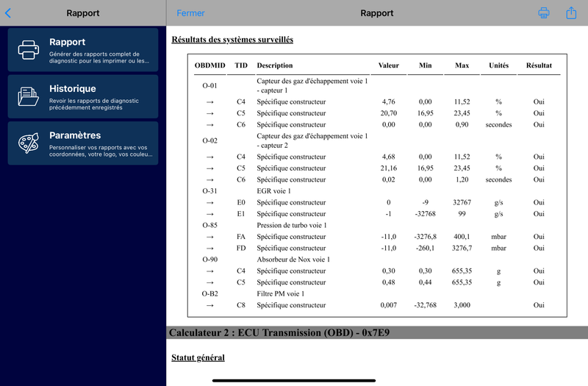Click the TID cell FD
The image size is (588, 386).
[241, 248]
